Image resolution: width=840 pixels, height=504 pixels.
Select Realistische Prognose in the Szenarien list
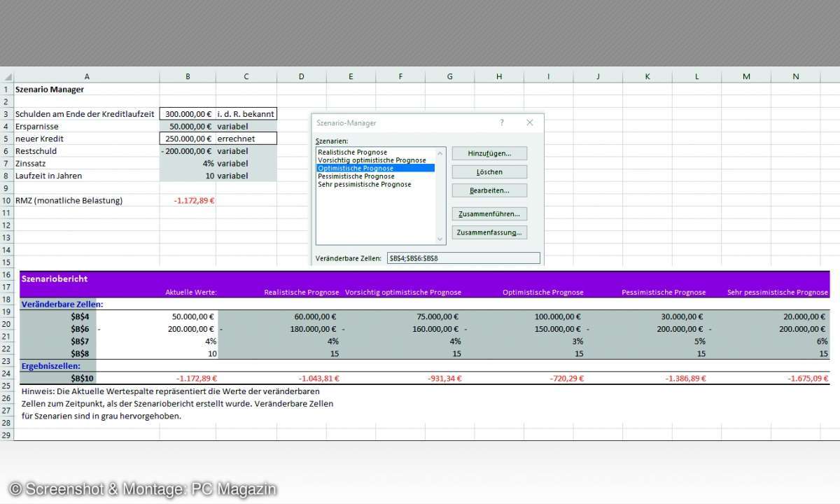352,152
